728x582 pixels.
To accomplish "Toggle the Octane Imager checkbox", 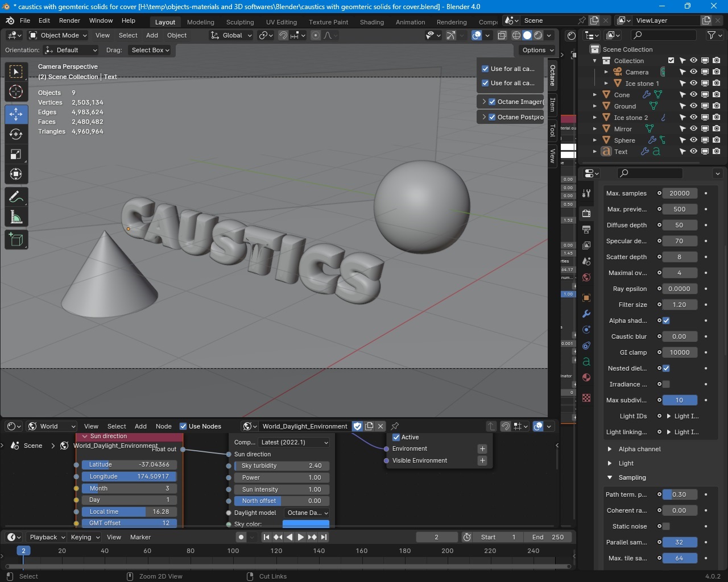I will pyautogui.click(x=493, y=102).
